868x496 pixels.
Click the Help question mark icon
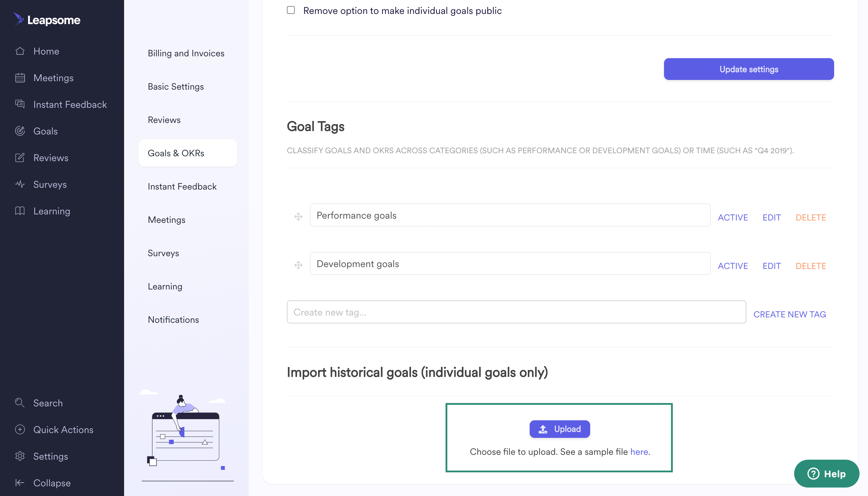coord(814,474)
